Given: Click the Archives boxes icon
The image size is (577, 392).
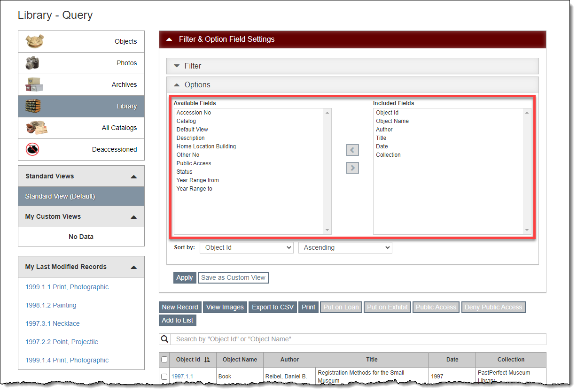Looking at the screenshot, I should point(34,85).
